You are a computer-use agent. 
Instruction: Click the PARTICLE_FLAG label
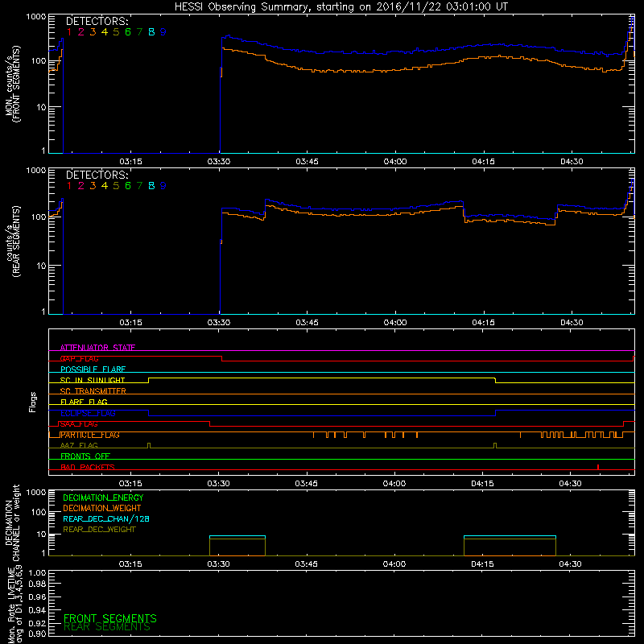pos(90,435)
